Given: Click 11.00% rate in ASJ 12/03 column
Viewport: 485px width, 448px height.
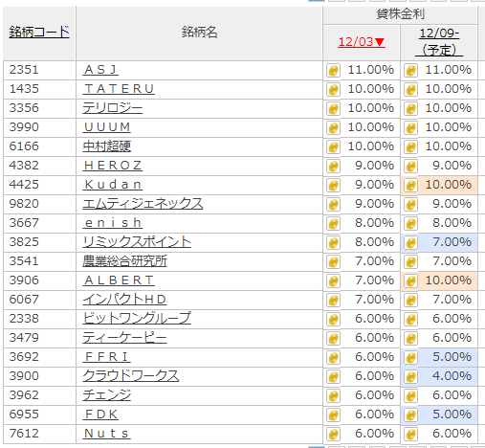Looking at the screenshot, I should 370,70.
